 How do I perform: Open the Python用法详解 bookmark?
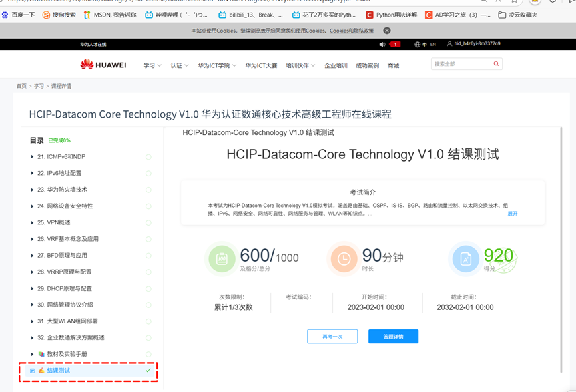[392, 15]
